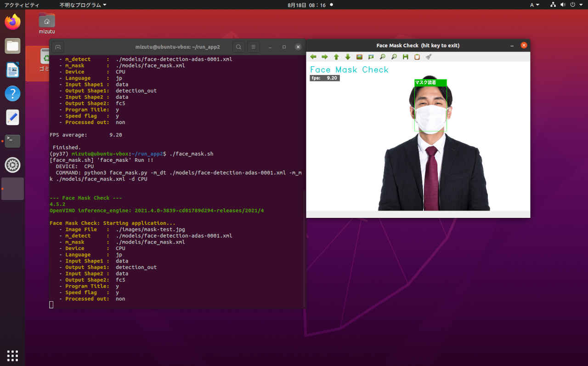Click the zoom out magnifier icon
The image size is (588, 366).
point(394,57)
